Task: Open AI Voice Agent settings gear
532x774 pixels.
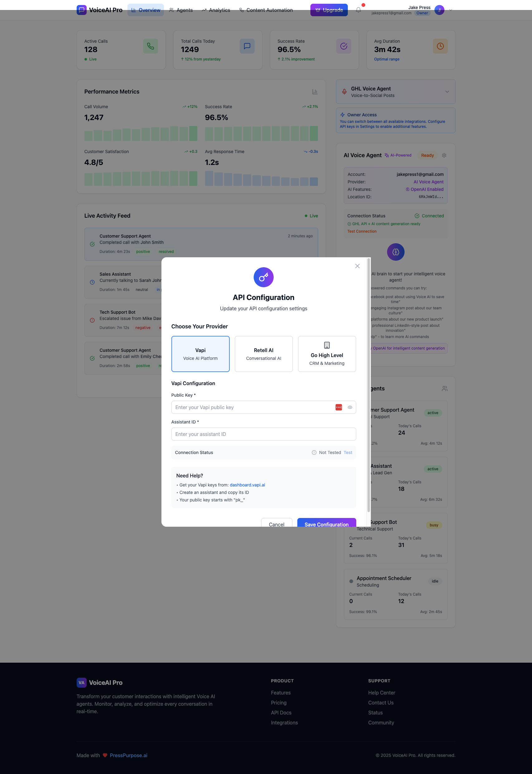Action: point(444,155)
